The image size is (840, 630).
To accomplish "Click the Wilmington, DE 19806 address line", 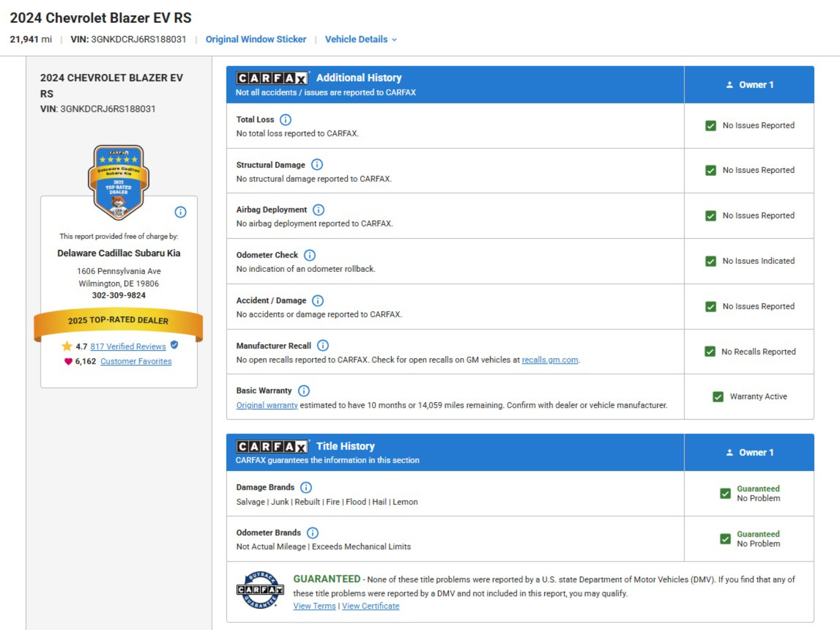I will [x=119, y=283].
